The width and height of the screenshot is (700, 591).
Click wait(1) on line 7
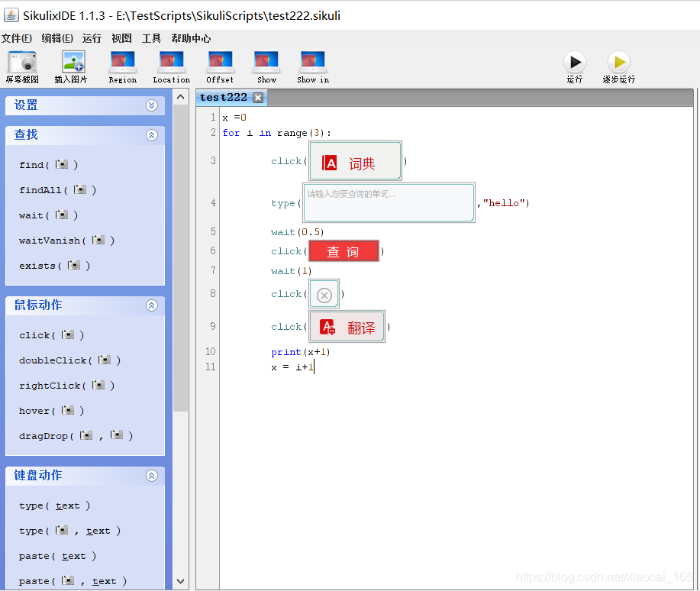291,271
